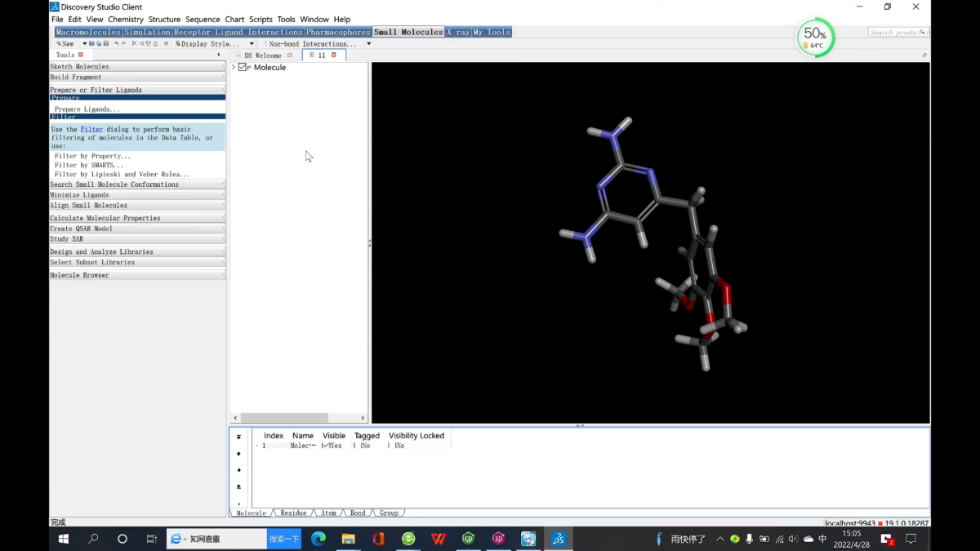The height and width of the screenshot is (551, 980).
Task: Switch to Receptor-Ligand Interactions tab
Action: point(238,32)
